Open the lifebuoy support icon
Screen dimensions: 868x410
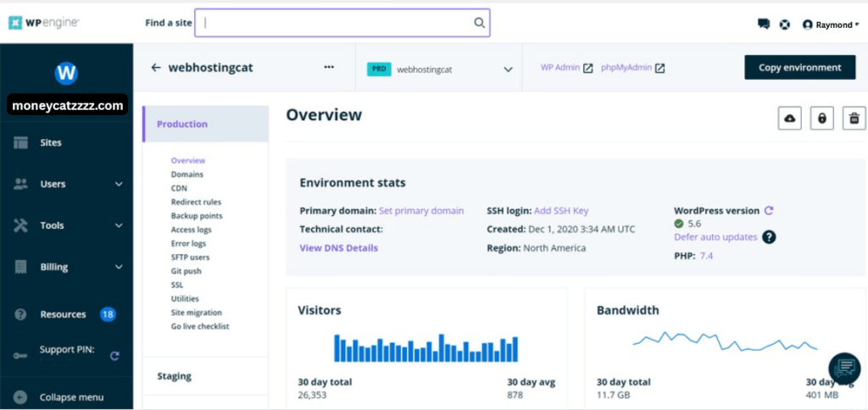(x=784, y=25)
